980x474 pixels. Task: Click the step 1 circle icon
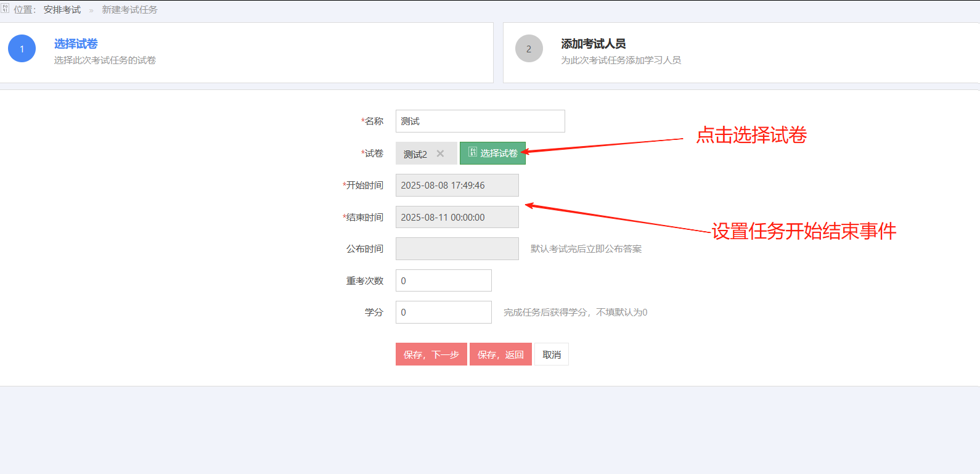tap(22, 49)
